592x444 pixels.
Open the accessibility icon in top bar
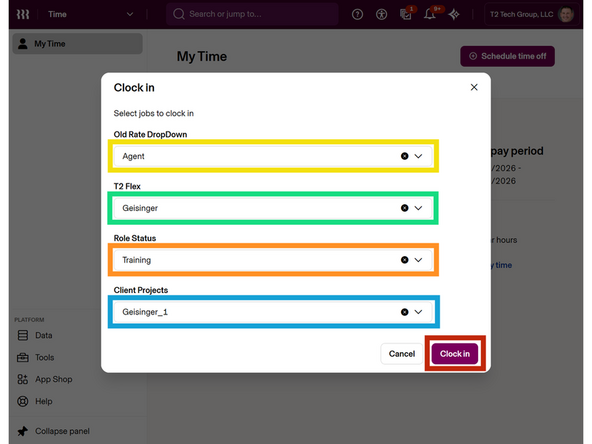click(x=381, y=14)
